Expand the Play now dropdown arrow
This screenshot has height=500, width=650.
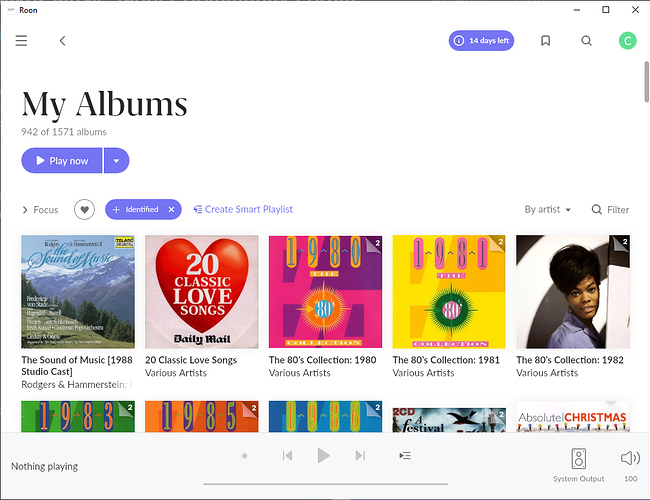(117, 160)
